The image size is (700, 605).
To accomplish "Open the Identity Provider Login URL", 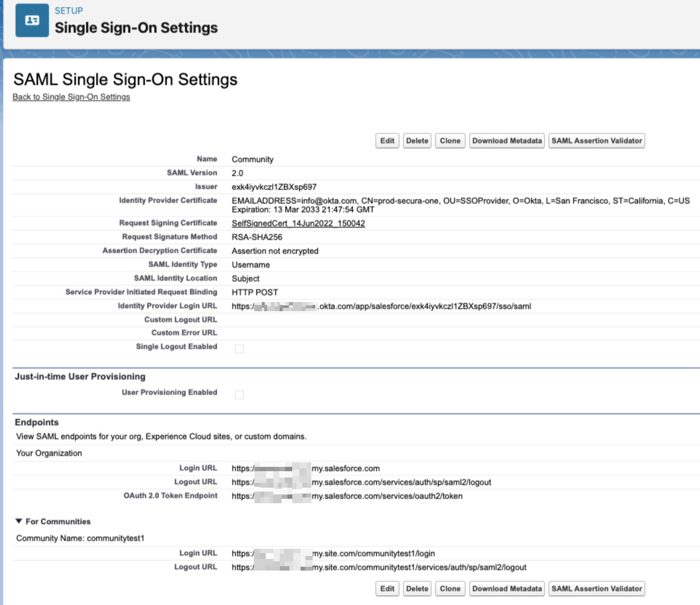I will click(x=382, y=306).
